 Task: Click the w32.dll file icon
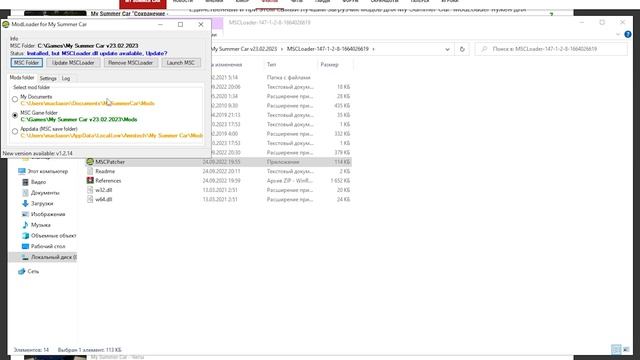click(x=90, y=190)
